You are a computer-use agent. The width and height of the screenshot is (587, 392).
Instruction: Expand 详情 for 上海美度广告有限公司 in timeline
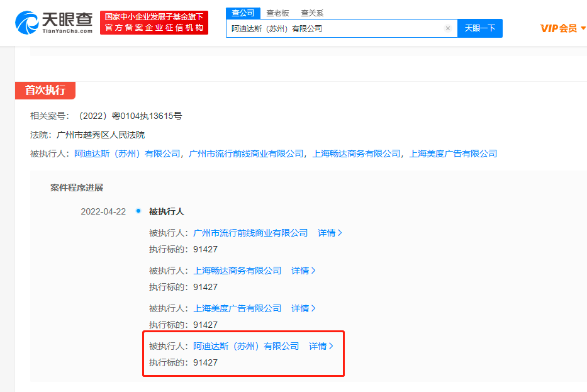303,308
